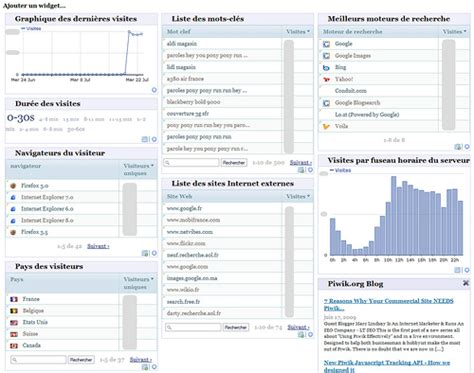Click the Canada flag icon
The width and height of the screenshot is (474, 373).
(x=14, y=346)
